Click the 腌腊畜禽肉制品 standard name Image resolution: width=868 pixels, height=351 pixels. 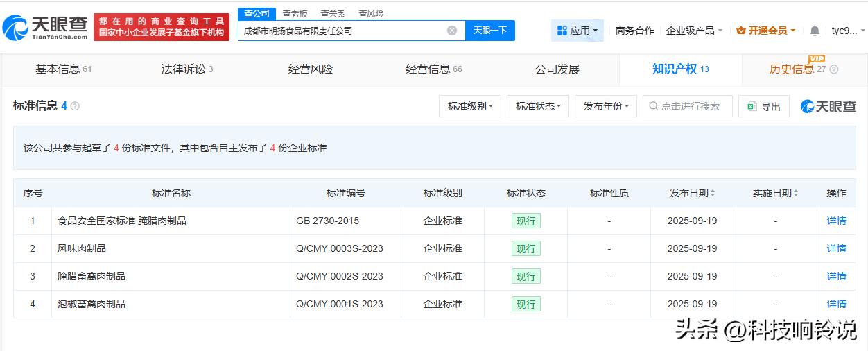point(92,276)
